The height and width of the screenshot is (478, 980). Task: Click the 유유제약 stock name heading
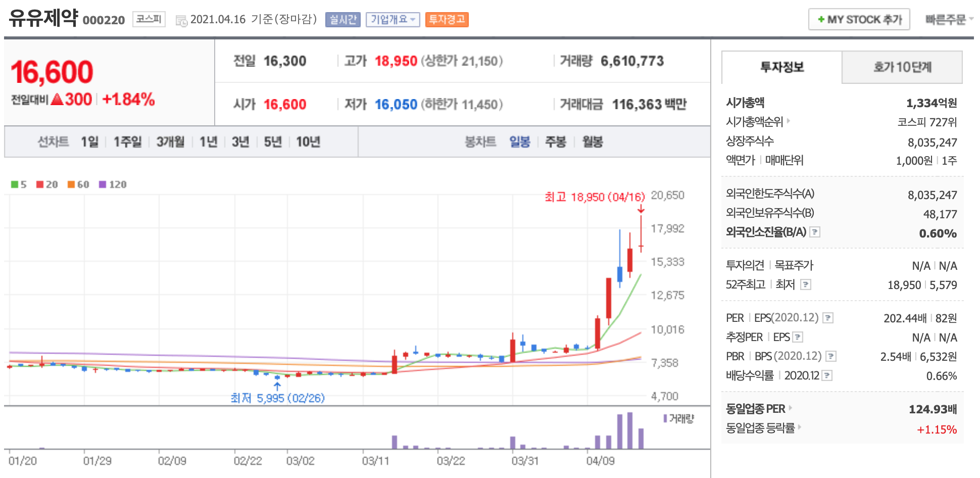pos(43,18)
